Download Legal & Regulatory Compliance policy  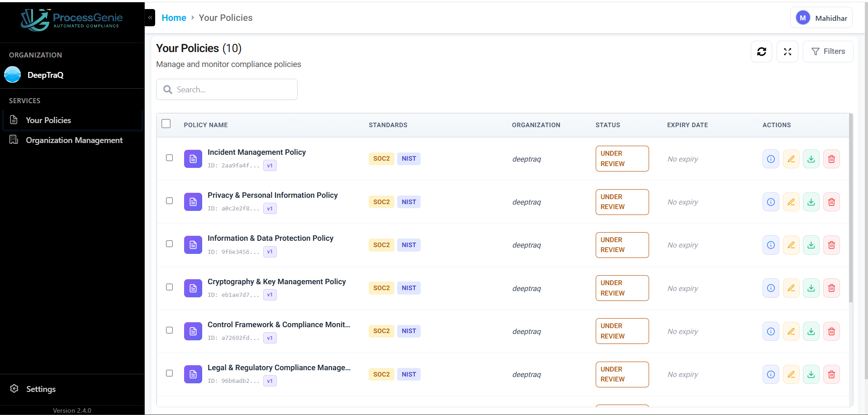click(x=811, y=374)
